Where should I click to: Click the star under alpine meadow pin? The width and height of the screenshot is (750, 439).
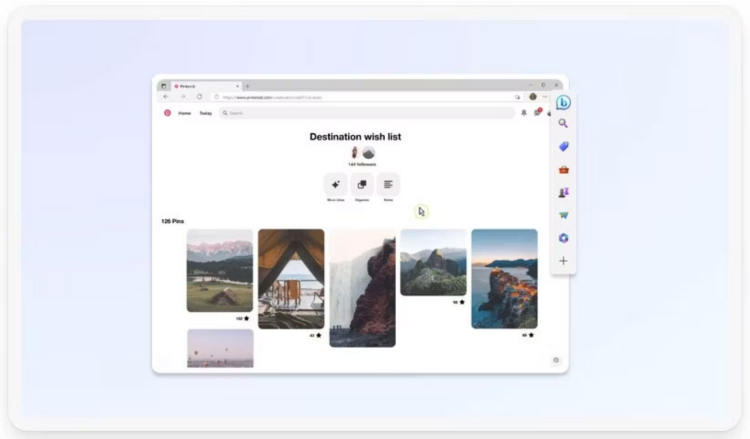click(x=247, y=318)
